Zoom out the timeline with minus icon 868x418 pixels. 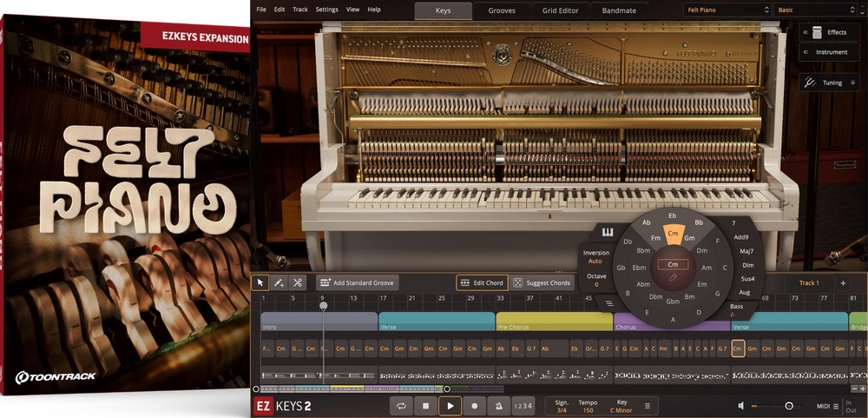pos(854,389)
